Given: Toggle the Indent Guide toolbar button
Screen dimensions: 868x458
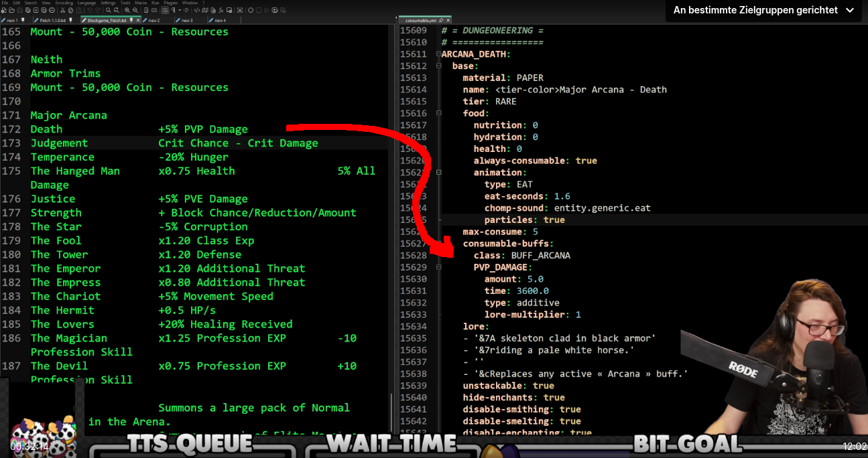Looking at the screenshot, I should [186, 10].
